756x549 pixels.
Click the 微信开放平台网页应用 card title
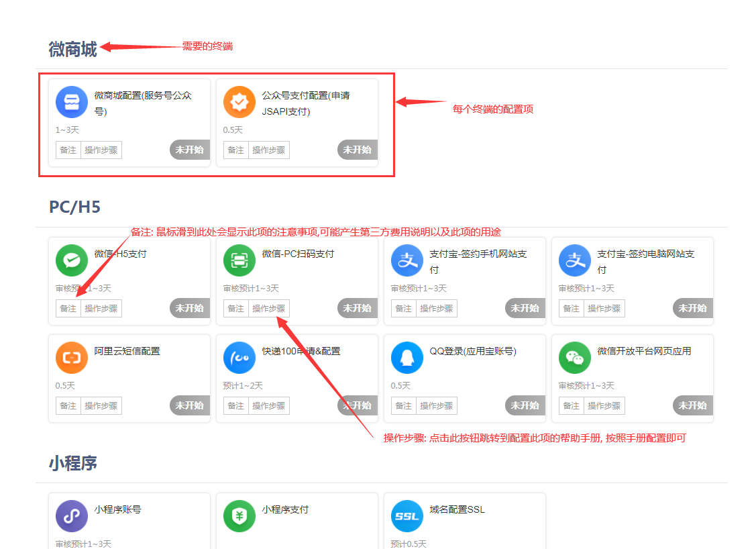tap(644, 351)
